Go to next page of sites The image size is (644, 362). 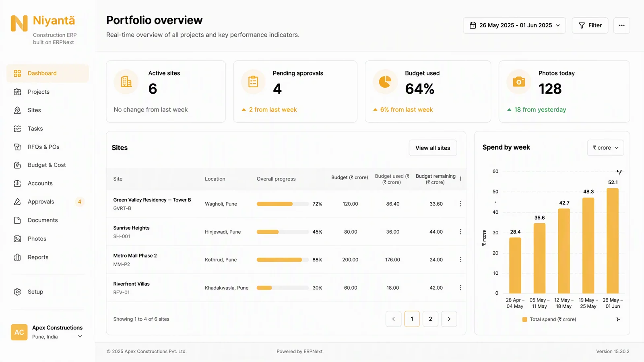449,319
